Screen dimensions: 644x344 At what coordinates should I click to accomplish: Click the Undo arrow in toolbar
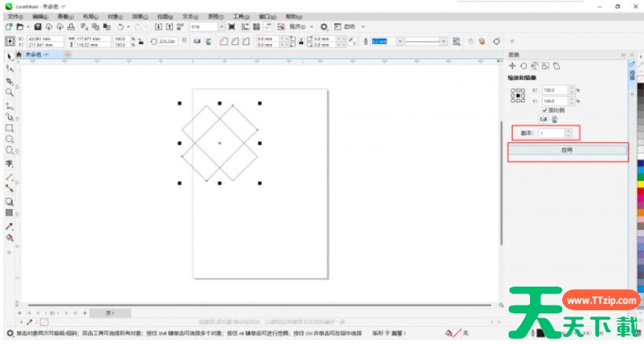120,27
